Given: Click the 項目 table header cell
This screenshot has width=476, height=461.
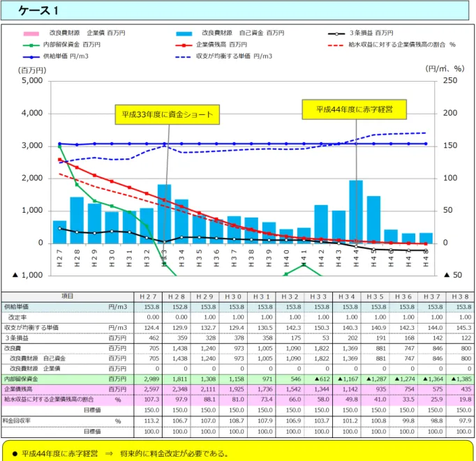Looking at the screenshot, I should (x=68, y=296).
